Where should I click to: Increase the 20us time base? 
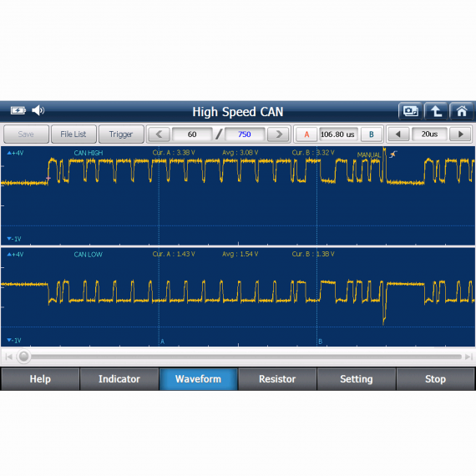coord(460,134)
